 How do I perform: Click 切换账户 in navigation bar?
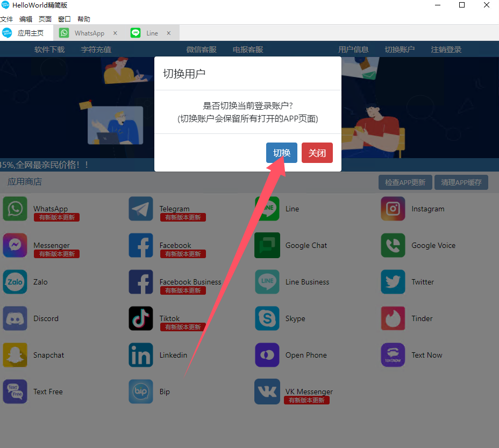400,49
